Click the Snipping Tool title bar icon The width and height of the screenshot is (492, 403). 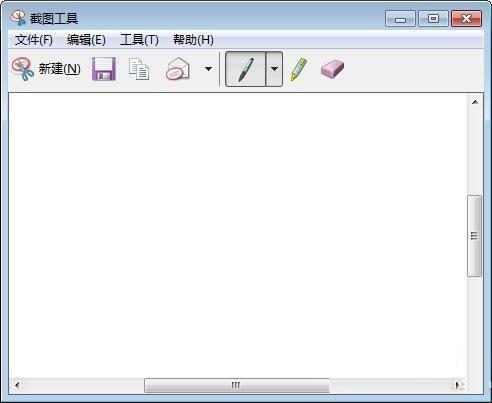coord(18,18)
